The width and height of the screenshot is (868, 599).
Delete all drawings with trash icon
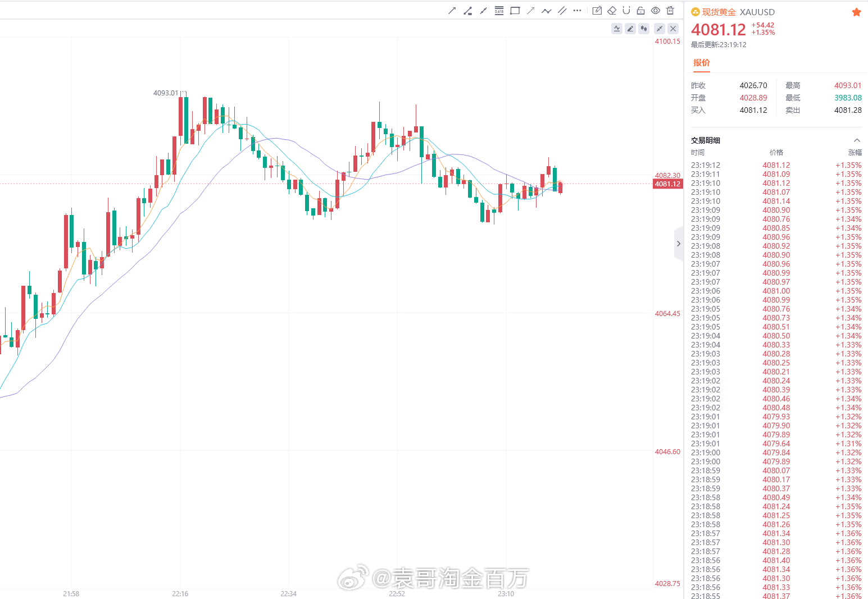tap(670, 11)
